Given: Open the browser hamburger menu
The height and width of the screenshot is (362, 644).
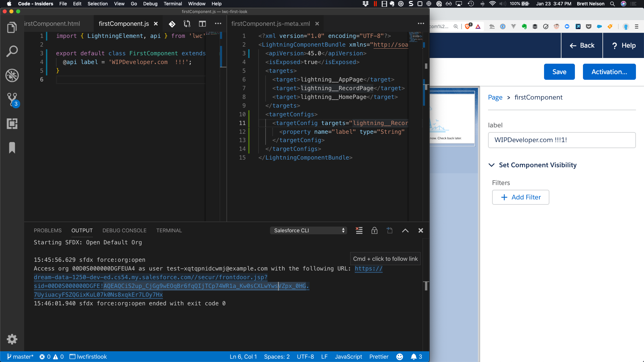Looking at the screenshot, I should pos(637,26).
